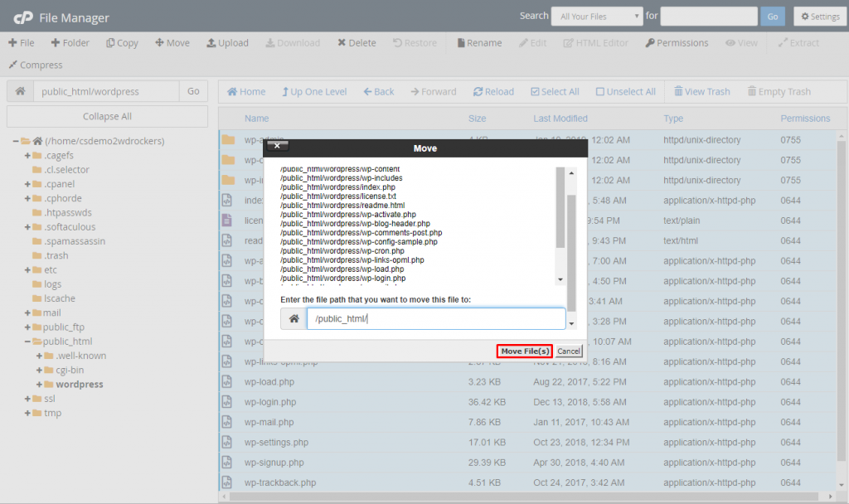Open the All Your Files search dropdown
849x504 pixels.
pyautogui.click(x=599, y=16)
